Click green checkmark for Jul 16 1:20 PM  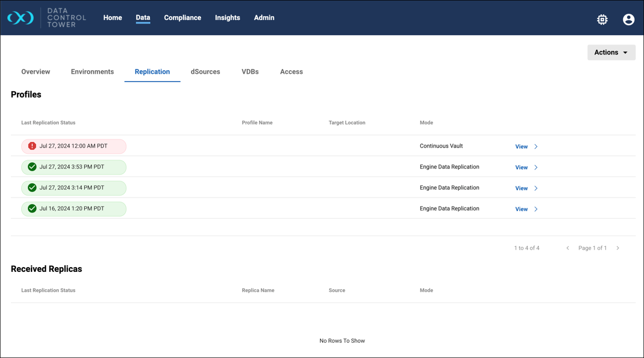[x=32, y=209]
